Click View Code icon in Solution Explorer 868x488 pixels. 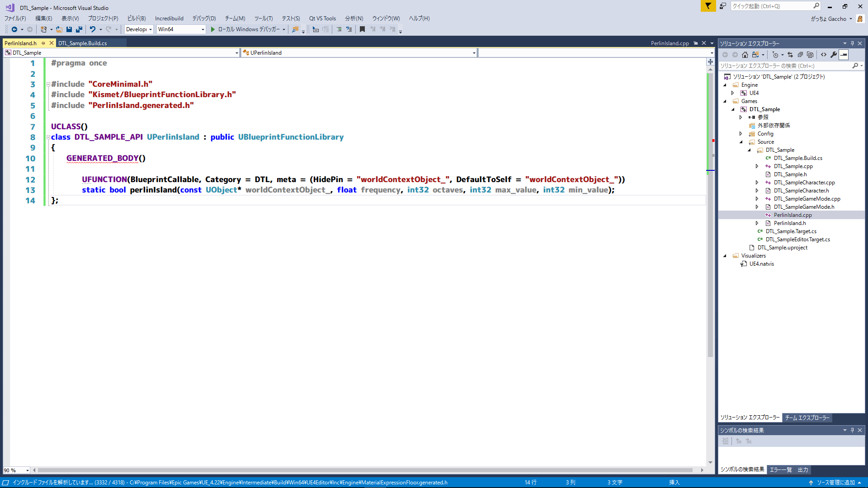click(824, 55)
